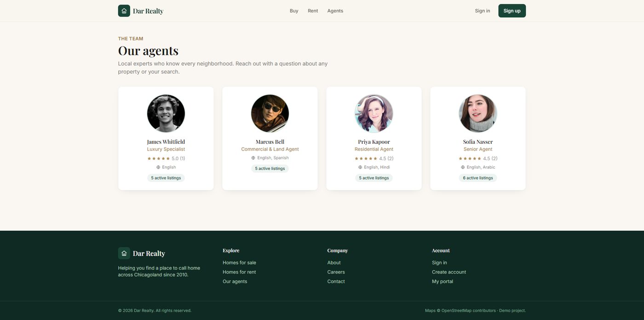Click Priya Kapoor's 5 active listings badge
The height and width of the screenshot is (320, 644).
coord(374,178)
